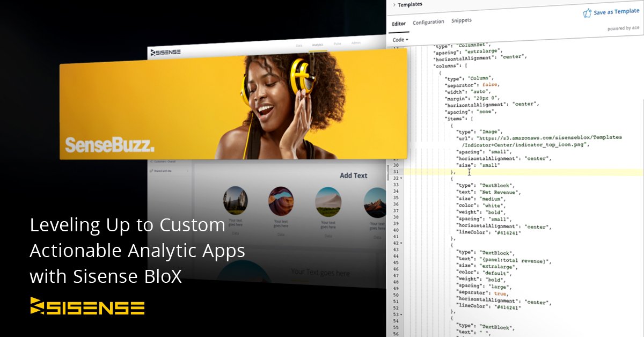Click the Add Text heading

click(x=354, y=175)
